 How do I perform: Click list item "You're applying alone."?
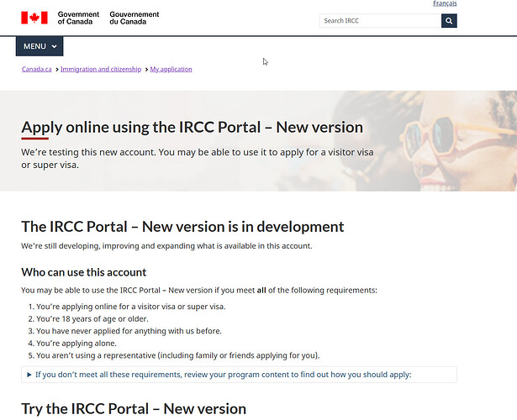(x=76, y=344)
